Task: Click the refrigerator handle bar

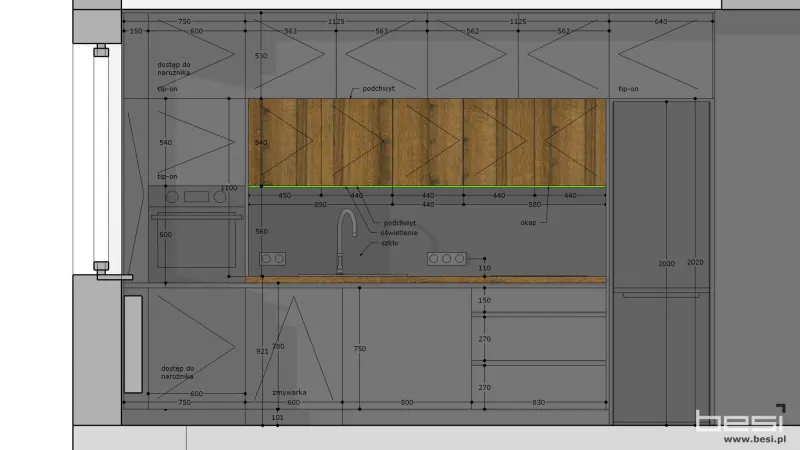Action: tap(661, 295)
